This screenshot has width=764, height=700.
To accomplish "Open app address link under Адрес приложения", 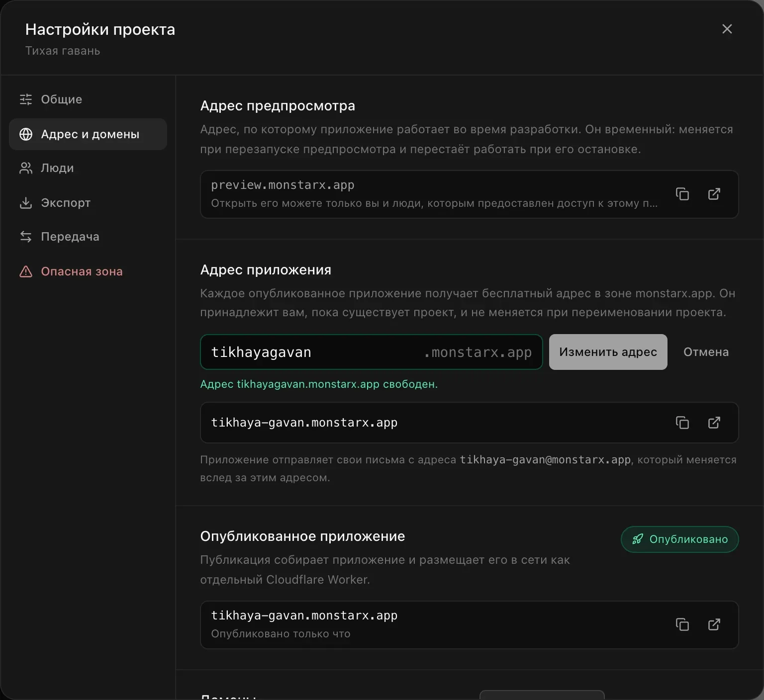I will [714, 423].
